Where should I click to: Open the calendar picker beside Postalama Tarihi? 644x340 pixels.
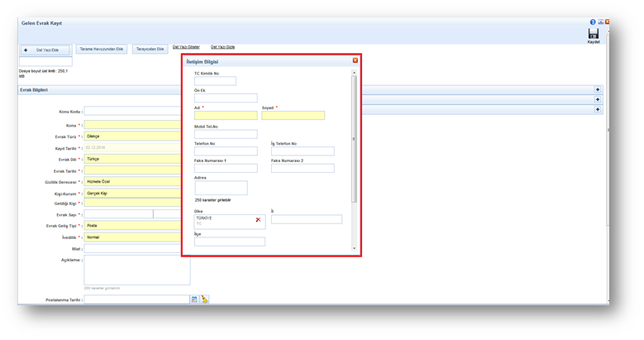coord(194,299)
